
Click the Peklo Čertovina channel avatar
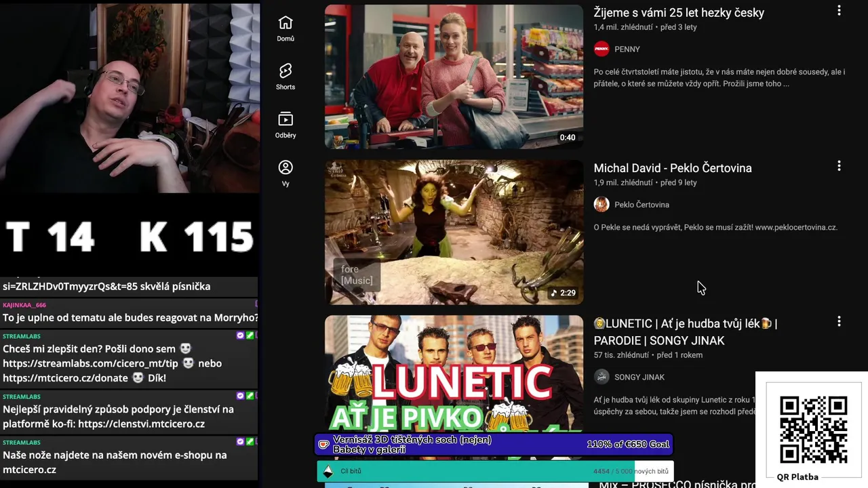601,204
